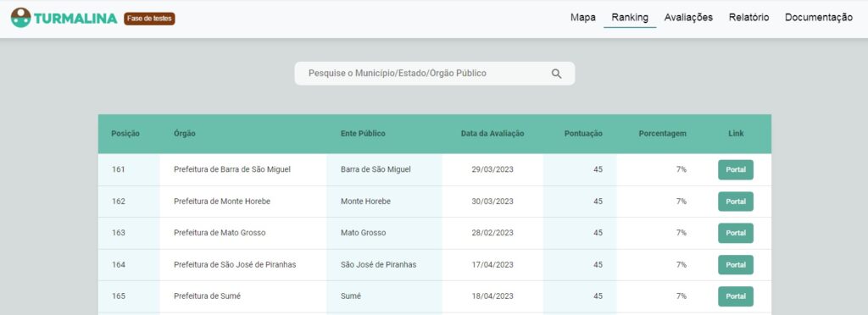This screenshot has height=315, width=868.
Task: Click 'São José de Piranhas' in Ente Público column
Action: [379, 265]
